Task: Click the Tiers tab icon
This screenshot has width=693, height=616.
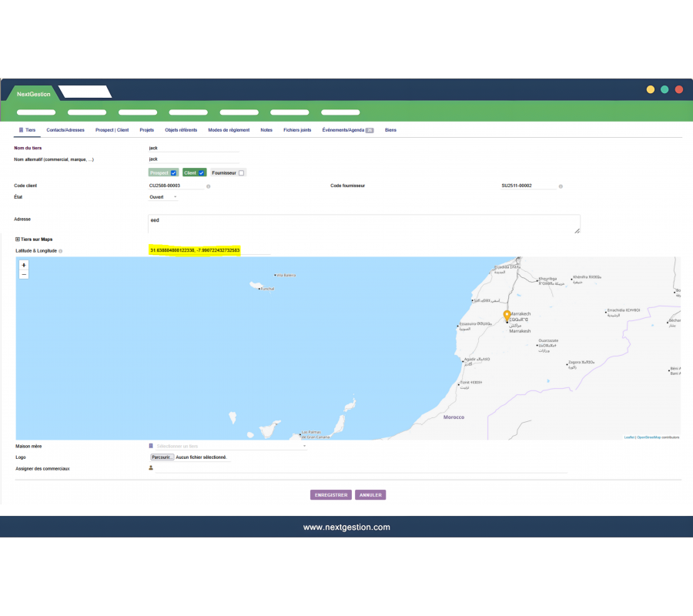Action: click(x=22, y=130)
